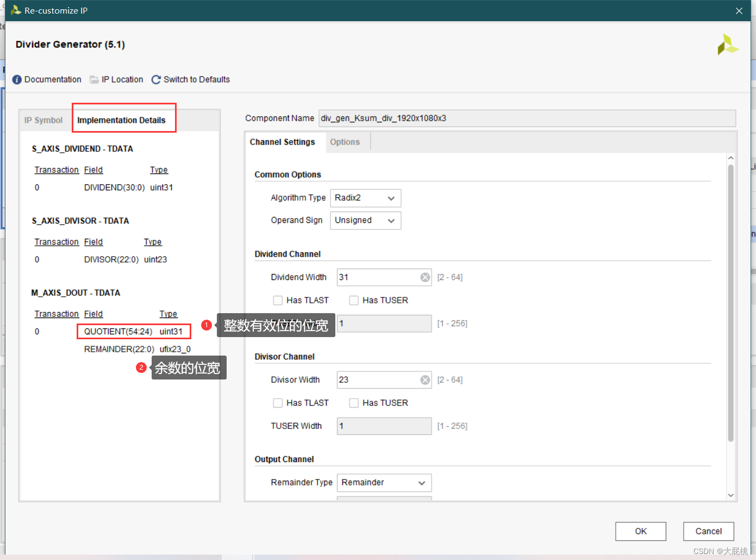Click the Vivado logo in the title bar

(16, 10)
